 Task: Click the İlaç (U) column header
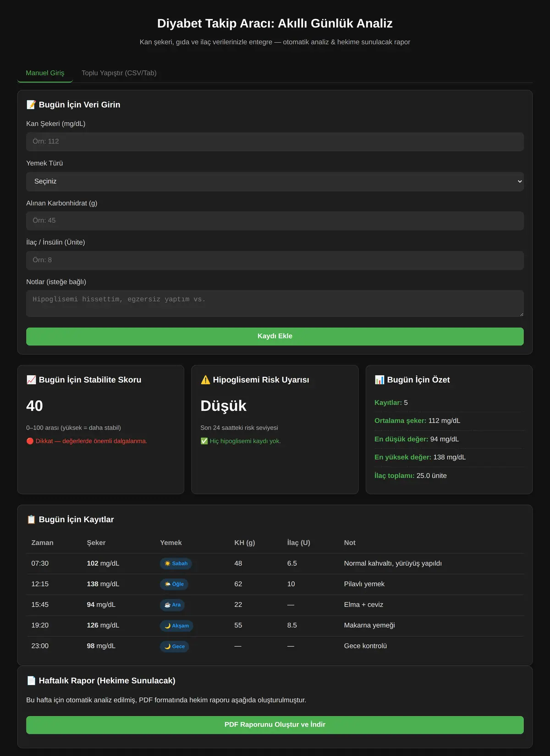pyautogui.click(x=299, y=543)
